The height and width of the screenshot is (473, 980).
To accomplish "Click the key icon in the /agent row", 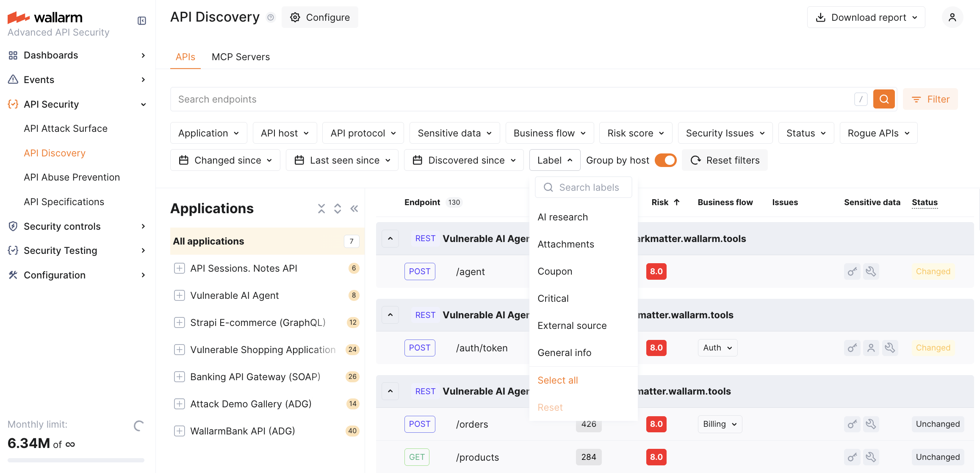I will [852, 271].
